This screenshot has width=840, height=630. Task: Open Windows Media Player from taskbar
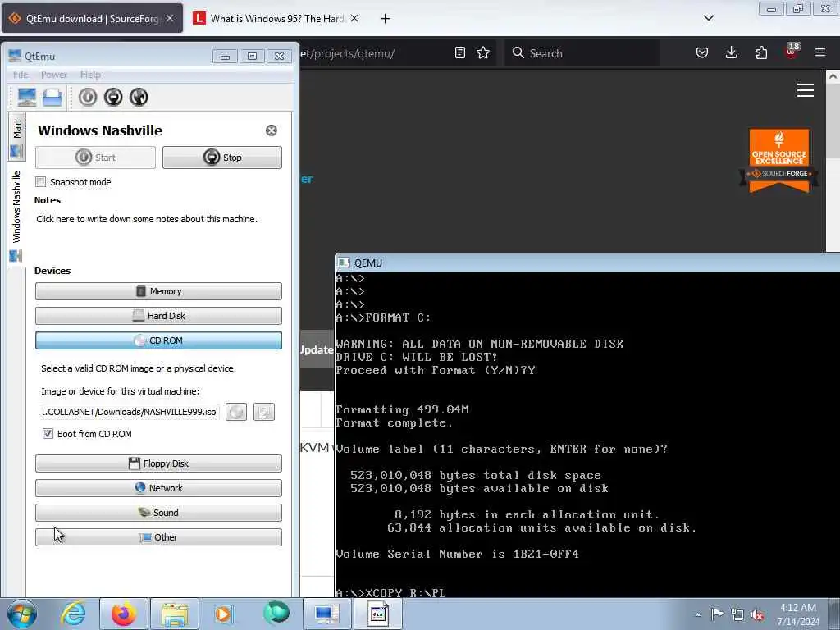click(x=224, y=614)
